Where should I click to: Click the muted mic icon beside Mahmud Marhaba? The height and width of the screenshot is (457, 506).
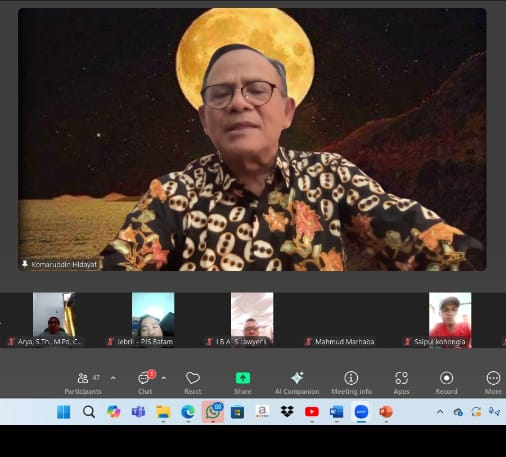(309, 342)
